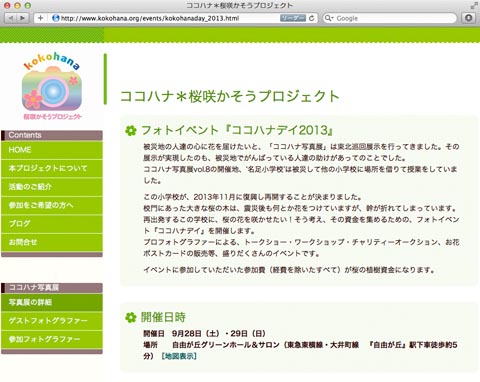
Task: Click the magnifier icon in search field
Action: [328, 18]
